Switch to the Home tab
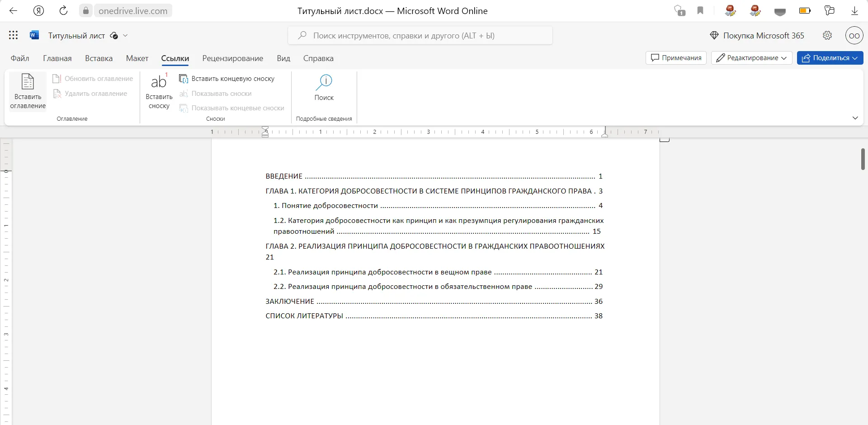The image size is (868, 425). coord(57,58)
